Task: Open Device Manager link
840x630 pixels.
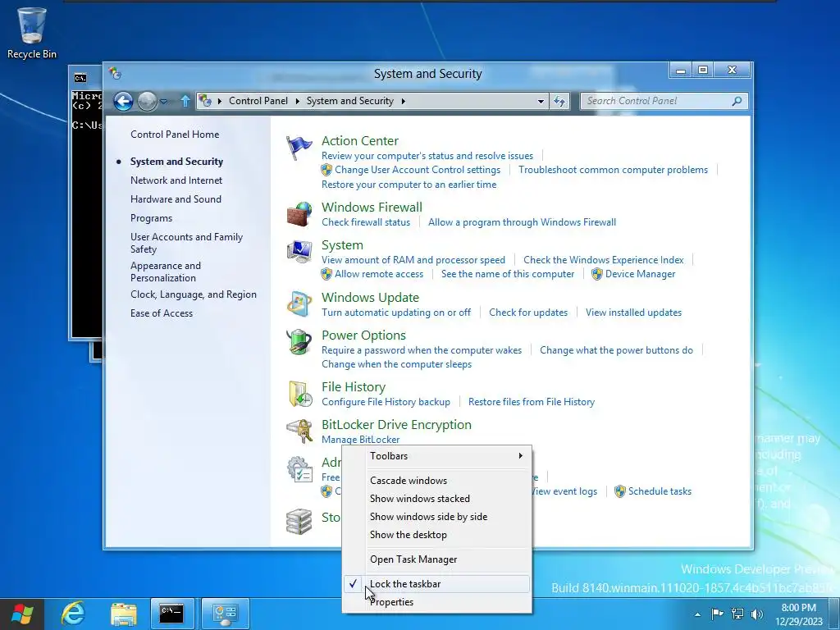Action: tap(640, 274)
